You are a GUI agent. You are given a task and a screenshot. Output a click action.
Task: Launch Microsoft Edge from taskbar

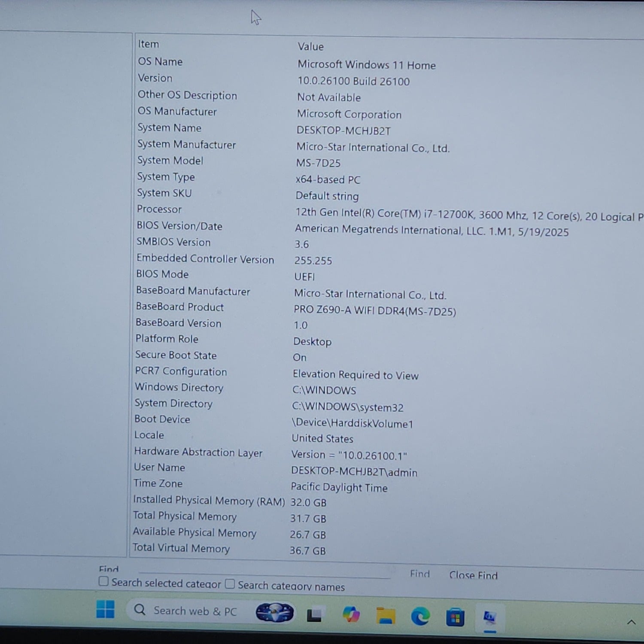[420, 617]
